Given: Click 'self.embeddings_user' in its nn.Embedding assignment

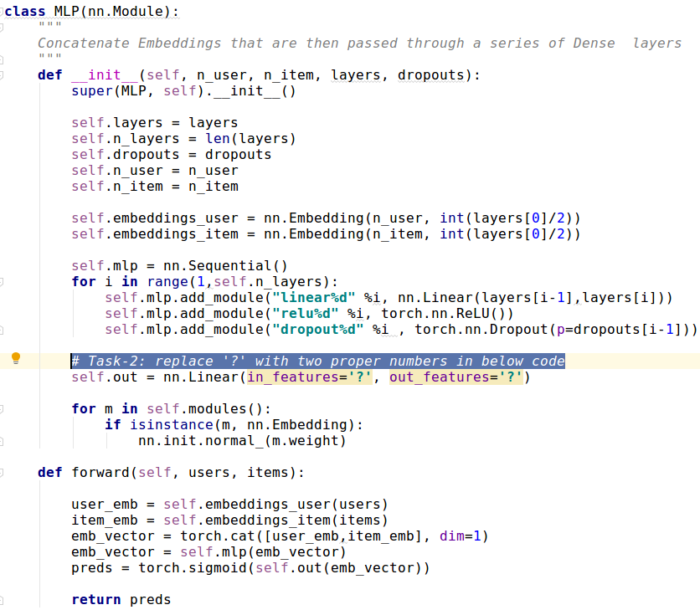Looking at the screenshot, I should coord(154,218).
